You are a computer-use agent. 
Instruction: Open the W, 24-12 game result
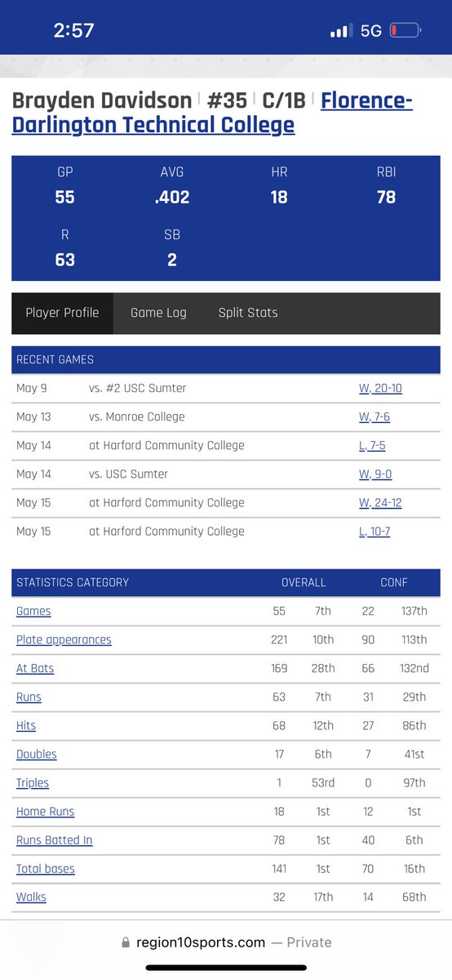(x=380, y=502)
